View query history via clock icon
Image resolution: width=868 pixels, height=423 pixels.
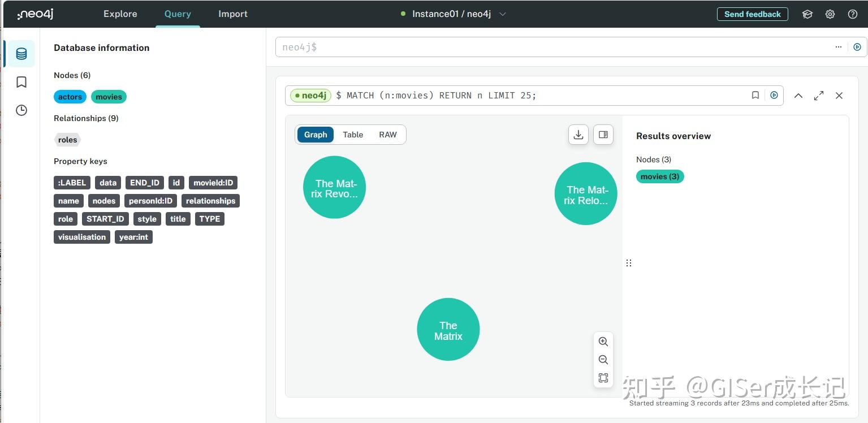tap(21, 110)
